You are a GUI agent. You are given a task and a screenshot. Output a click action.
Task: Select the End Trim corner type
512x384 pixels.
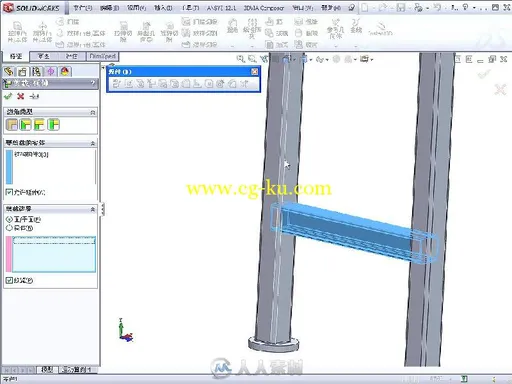(12, 125)
